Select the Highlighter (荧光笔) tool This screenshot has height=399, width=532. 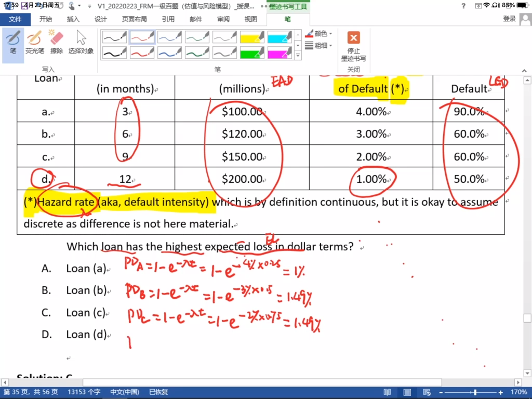click(34, 43)
